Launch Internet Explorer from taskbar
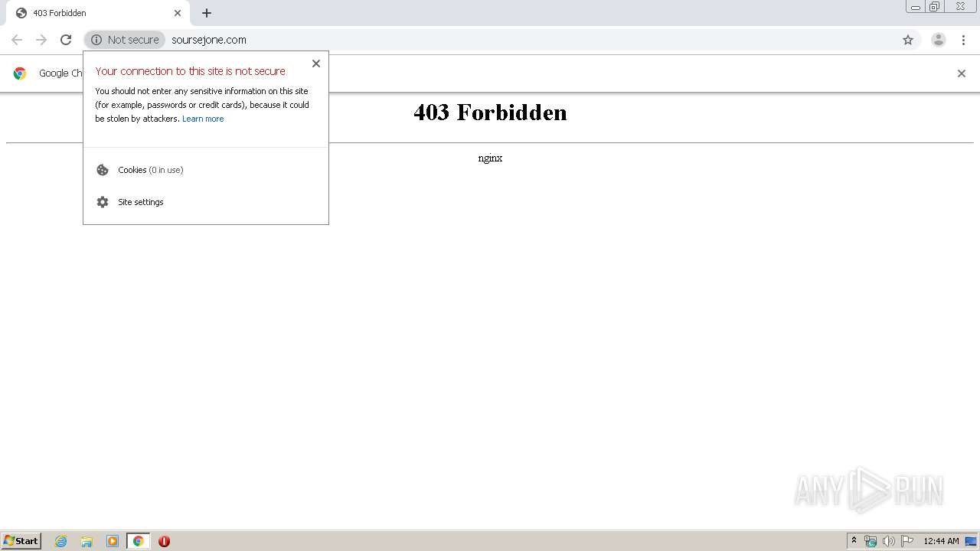The width and height of the screenshot is (980, 551). [60, 541]
